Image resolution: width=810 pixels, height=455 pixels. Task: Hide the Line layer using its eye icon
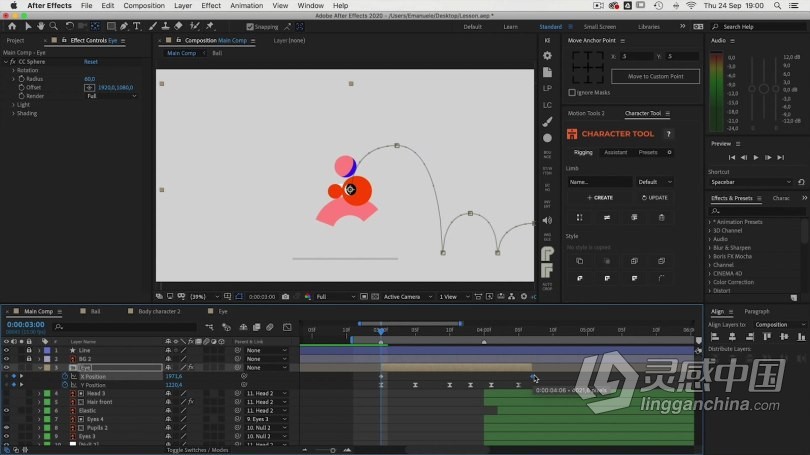coord(6,350)
